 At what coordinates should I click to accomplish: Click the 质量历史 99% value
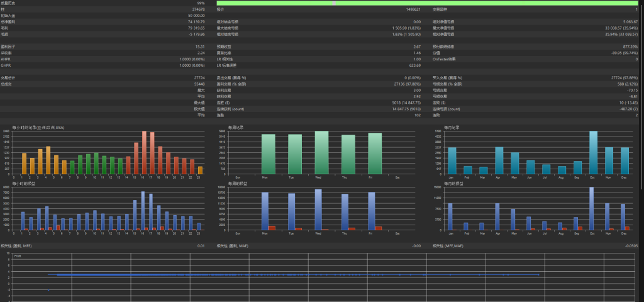pyautogui.click(x=200, y=3)
